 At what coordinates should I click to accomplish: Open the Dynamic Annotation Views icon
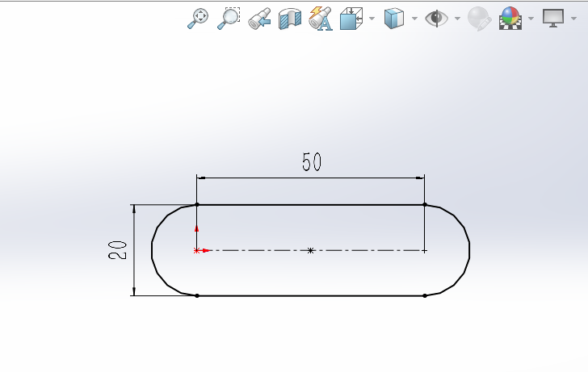point(321,19)
